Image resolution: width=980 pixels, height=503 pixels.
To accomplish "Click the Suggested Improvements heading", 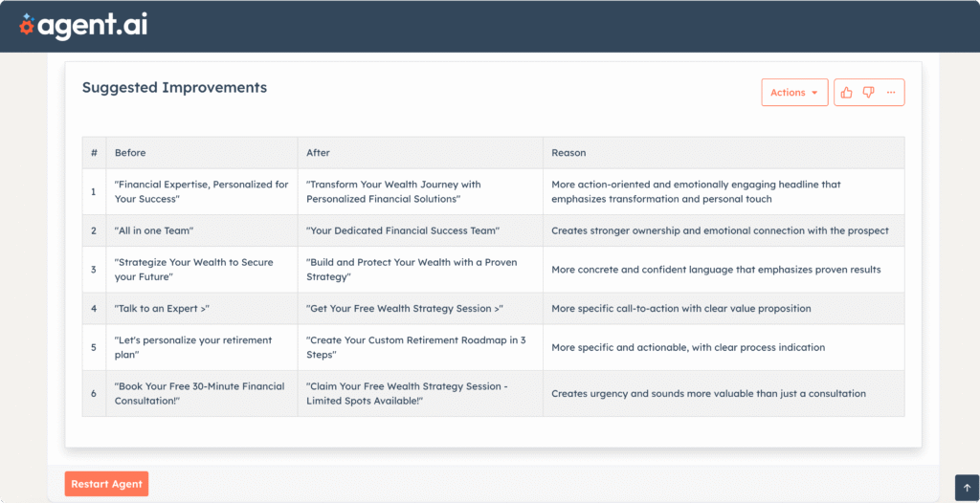I will (x=174, y=87).
